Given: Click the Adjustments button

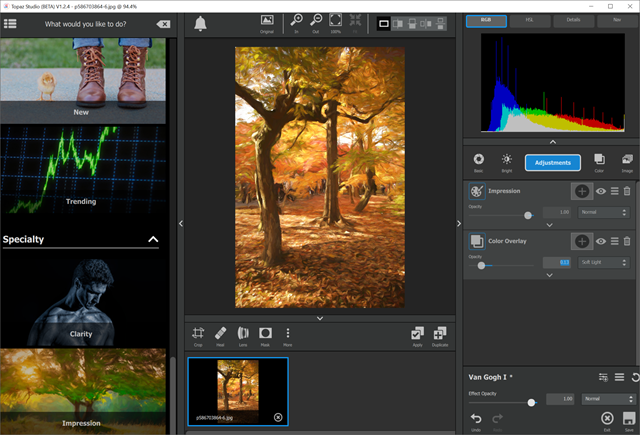Looking at the screenshot, I should pyautogui.click(x=552, y=163).
